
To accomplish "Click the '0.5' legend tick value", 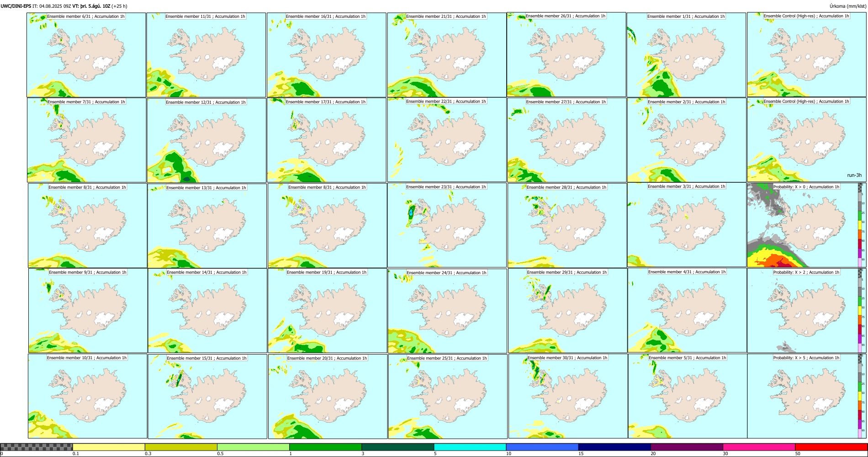I will (x=220, y=454).
